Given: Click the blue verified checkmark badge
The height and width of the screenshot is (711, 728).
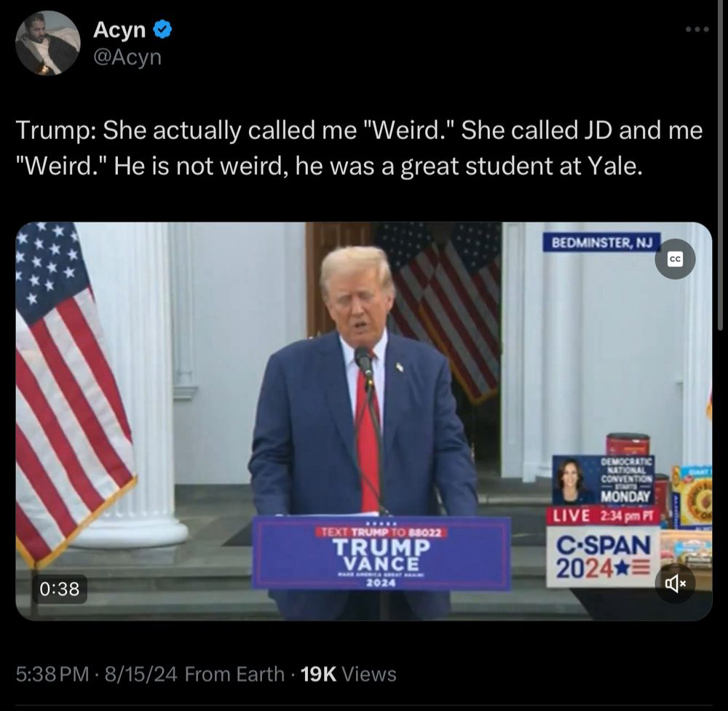Looking at the screenshot, I should click(x=162, y=30).
